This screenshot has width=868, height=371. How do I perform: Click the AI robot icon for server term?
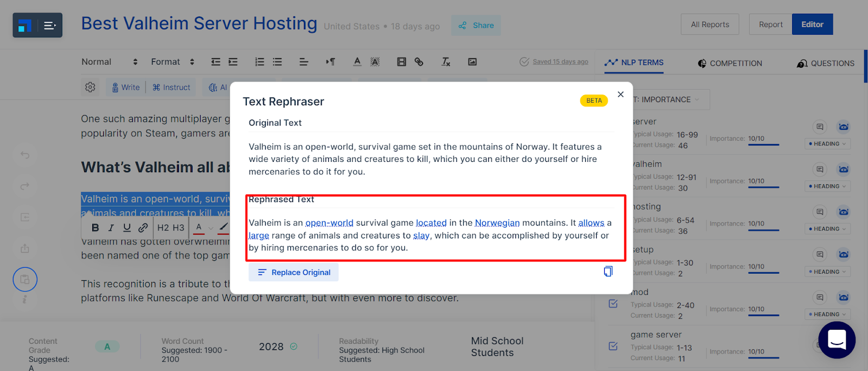click(x=844, y=127)
